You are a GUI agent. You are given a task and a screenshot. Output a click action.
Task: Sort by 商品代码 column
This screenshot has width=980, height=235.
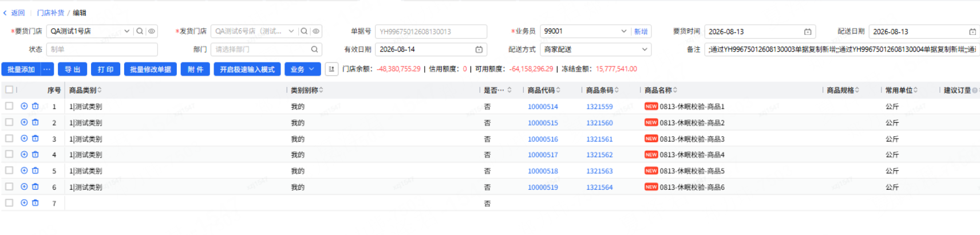[558, 90]
